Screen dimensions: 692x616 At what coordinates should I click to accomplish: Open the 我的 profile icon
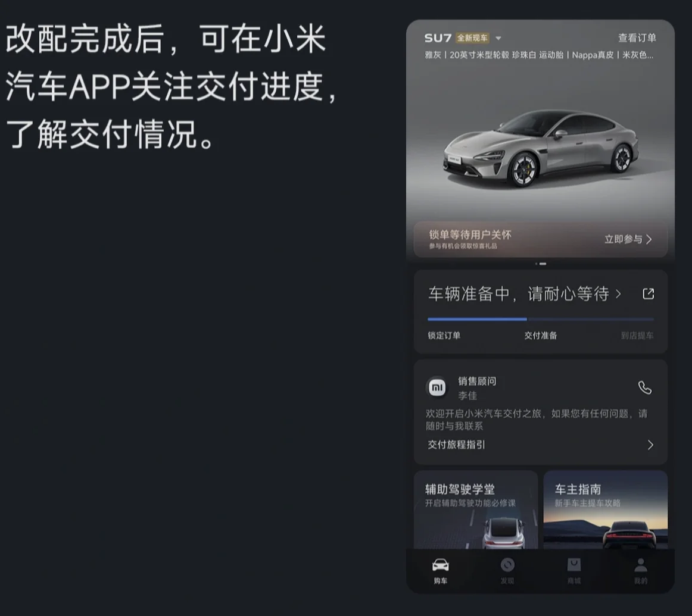pyautogui.click(x=640, y=565)
